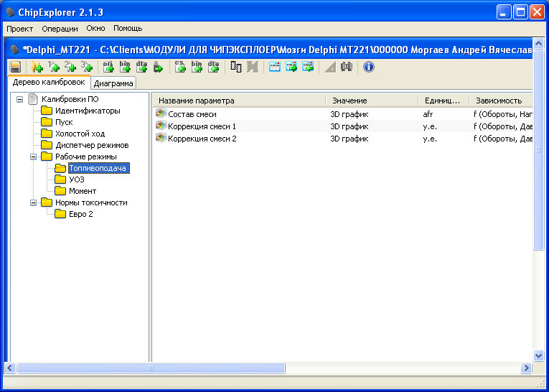The height and width of the screenshot is (392, 549).
Task: Click the toolbar icon labeled 3 with plus
Action: coord(87,67)
